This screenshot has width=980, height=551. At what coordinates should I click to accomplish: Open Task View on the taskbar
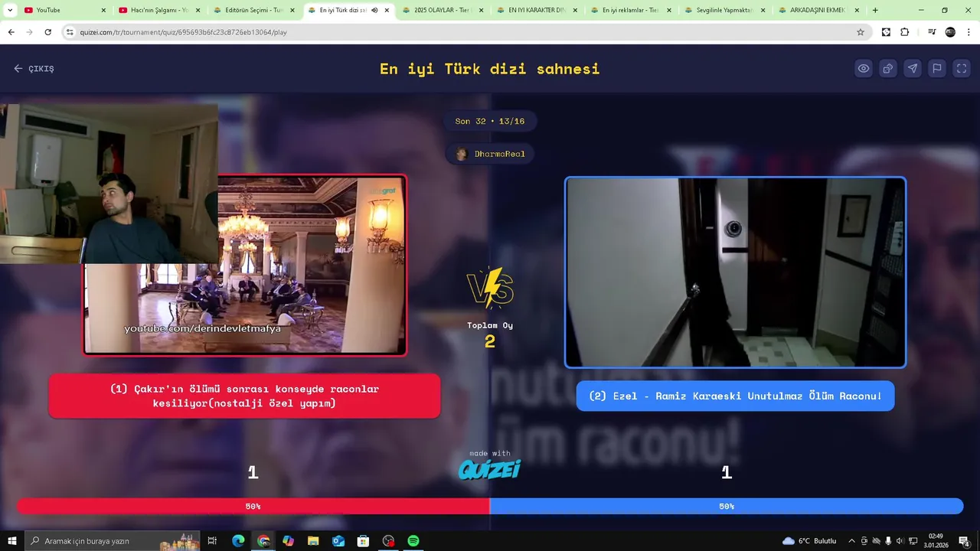point(213,541)
